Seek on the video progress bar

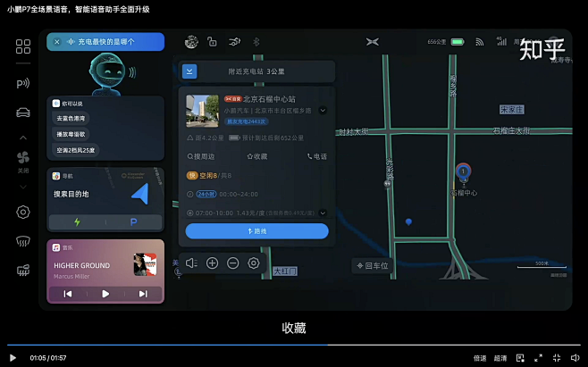click(294, 345)
